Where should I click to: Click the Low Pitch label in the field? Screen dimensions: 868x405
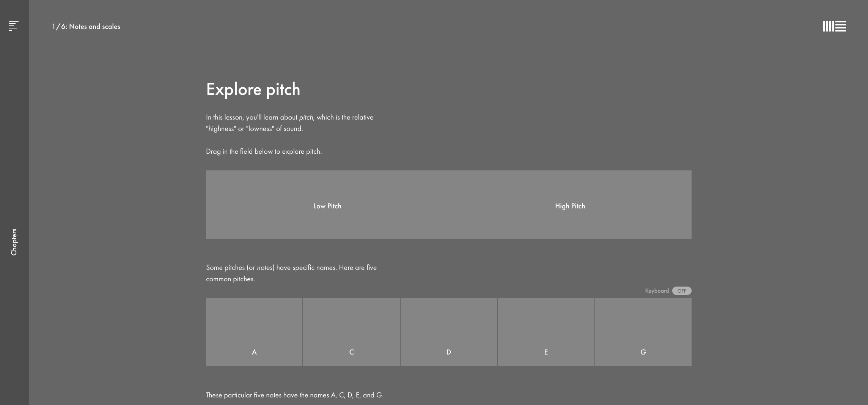(x=327, y=206)
